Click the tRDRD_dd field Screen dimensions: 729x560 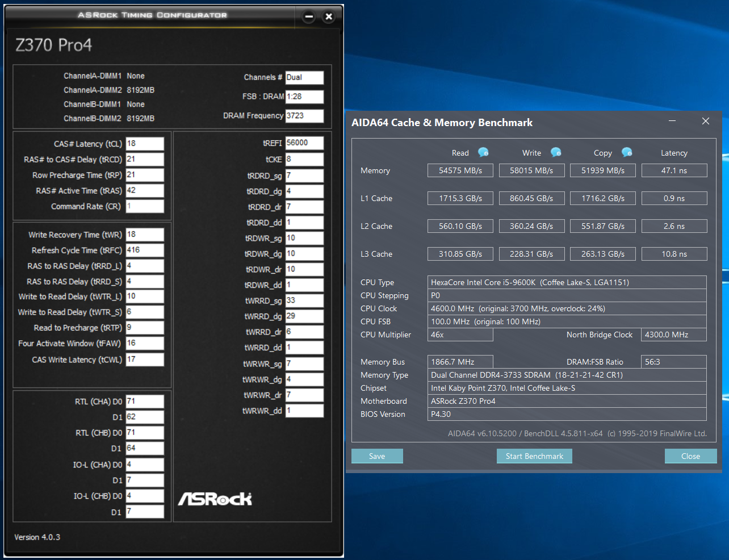(304, 223)
